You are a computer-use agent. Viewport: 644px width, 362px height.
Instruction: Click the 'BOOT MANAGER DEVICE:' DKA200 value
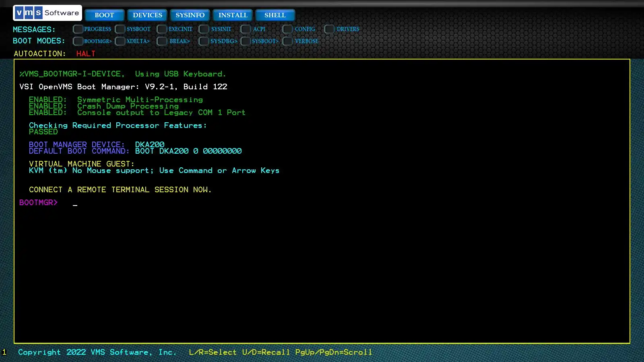pyautogui.click(x=150, y=144)
